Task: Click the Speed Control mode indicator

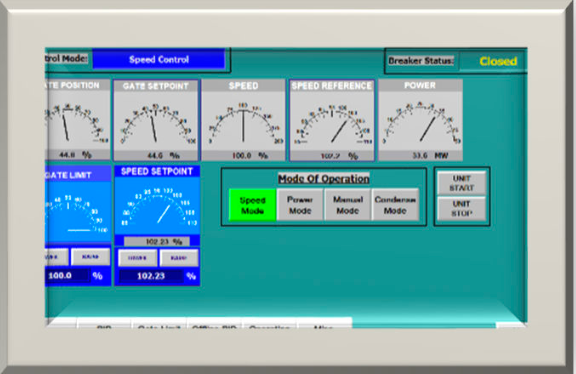Action: point(159,59)
